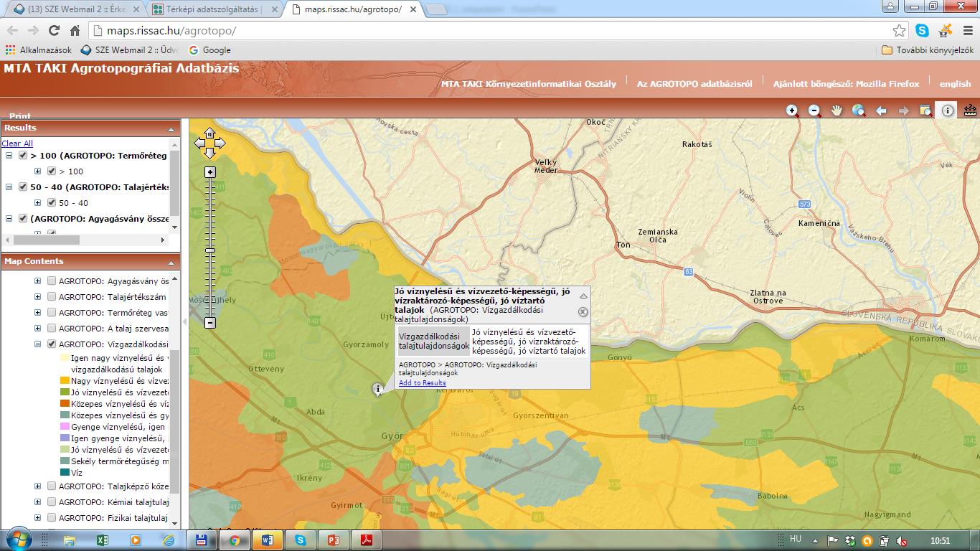This screenshot has height=551, width=980.
Task: Enable the AGROTOPO: Termőréteg layer
Action: click(52, 313)
